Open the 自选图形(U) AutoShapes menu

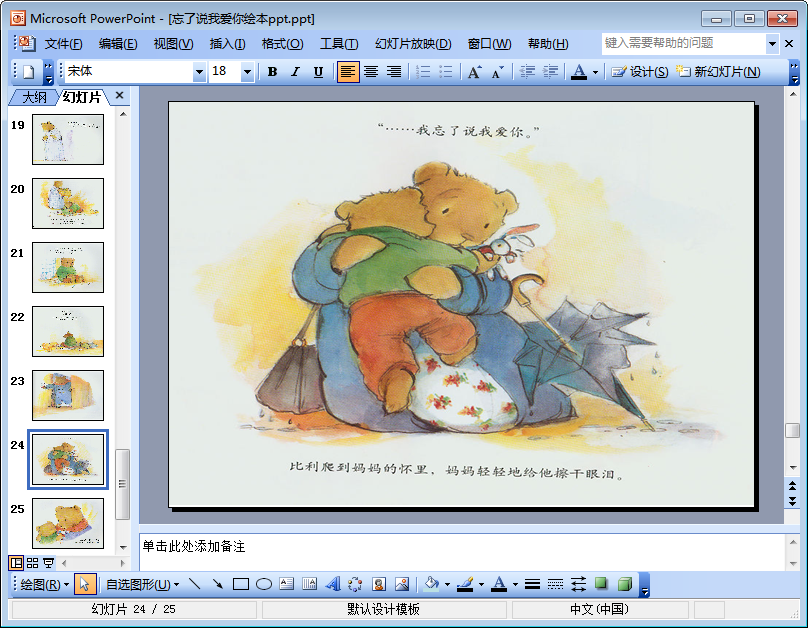142,584
